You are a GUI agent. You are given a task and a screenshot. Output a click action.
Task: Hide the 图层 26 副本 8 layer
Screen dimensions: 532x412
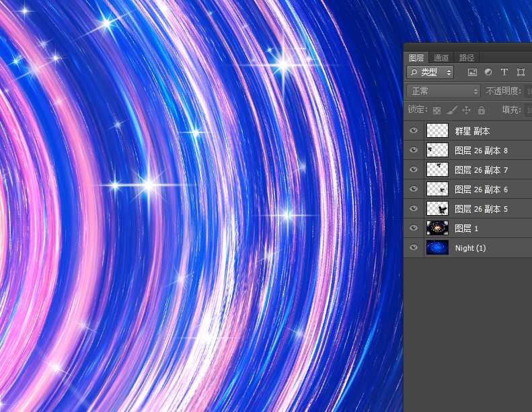(414, 150)
